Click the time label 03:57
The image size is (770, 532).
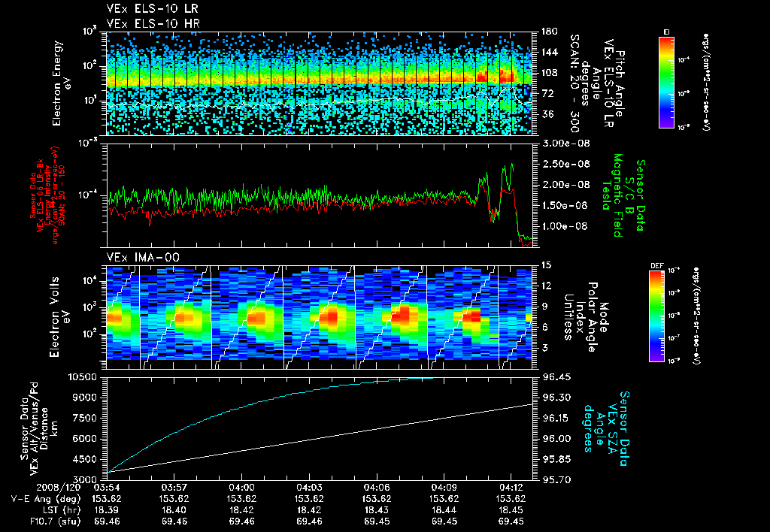click(x=174, y=487)
